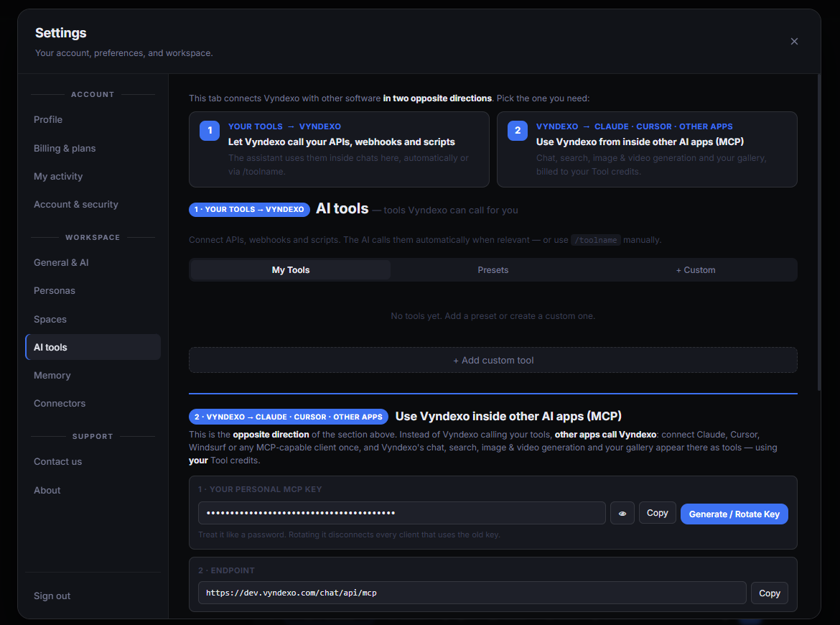Screen dimensions: 840x625
Task: Switch to Presets tab
Action: [493, 269]
